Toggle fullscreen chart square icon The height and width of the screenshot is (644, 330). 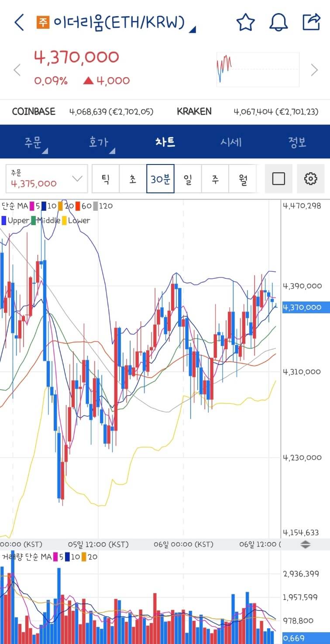pyautogui.click(x=278, y=178)
